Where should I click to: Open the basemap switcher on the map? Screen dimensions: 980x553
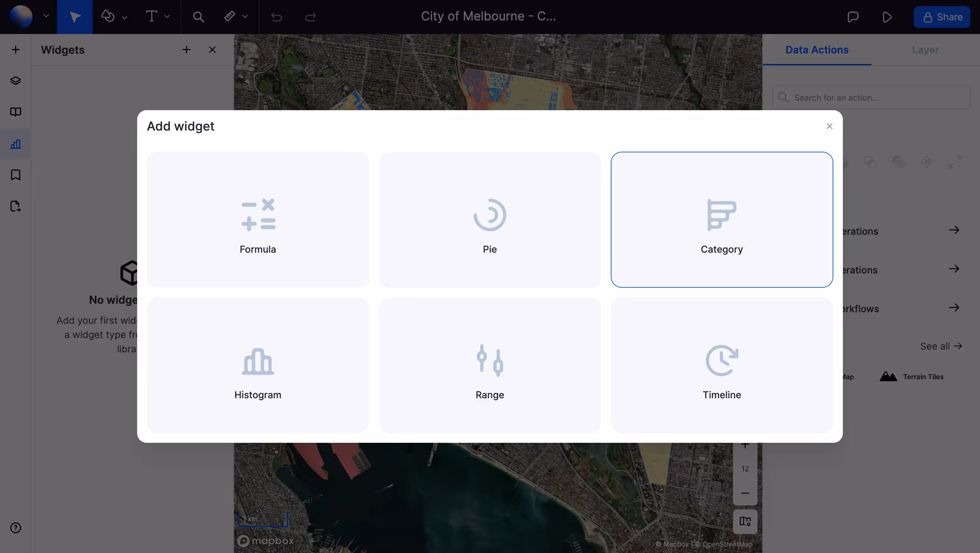pyautogui.click(x=745, y=521)
